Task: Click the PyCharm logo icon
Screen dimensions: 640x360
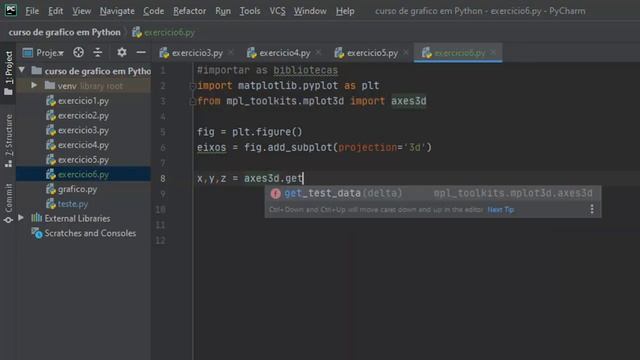Action: click(11, 10)
